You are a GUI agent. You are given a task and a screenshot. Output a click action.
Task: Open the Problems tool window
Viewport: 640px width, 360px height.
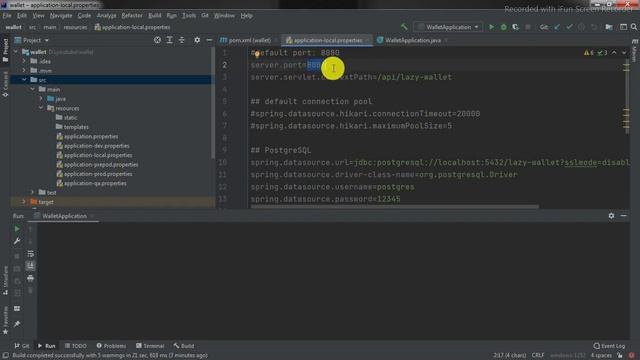(x=111, y=346)
